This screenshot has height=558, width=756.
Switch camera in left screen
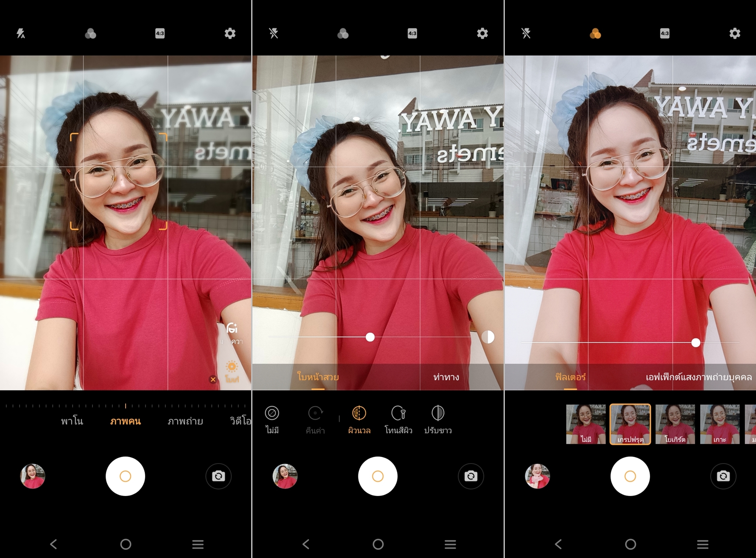pos(218,476)
